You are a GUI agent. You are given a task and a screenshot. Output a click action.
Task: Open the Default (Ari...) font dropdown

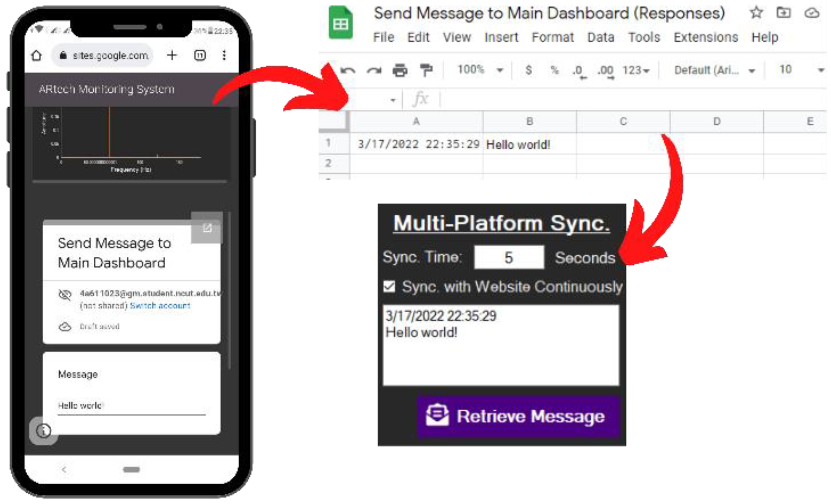click(714, 70)
